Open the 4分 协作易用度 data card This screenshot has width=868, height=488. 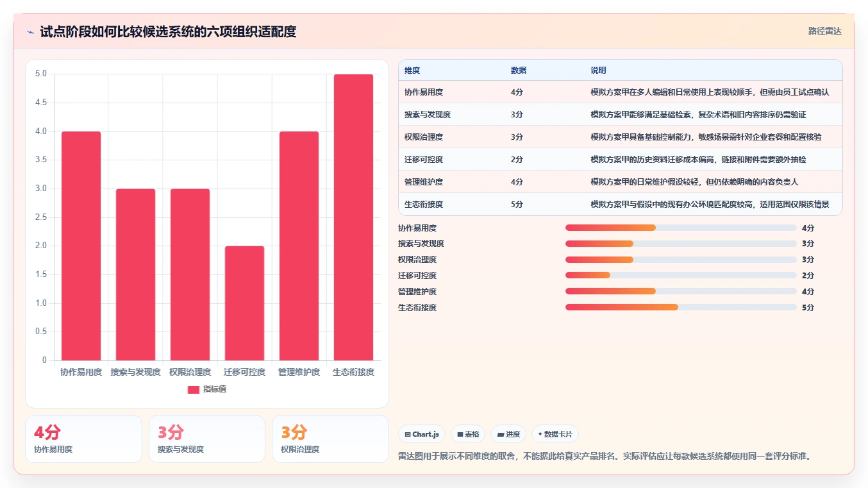click(x=83, y=439)
